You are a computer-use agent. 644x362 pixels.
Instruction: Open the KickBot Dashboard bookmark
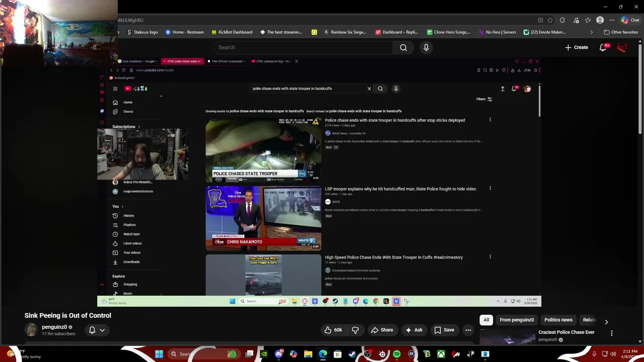(x=232, y=32)
